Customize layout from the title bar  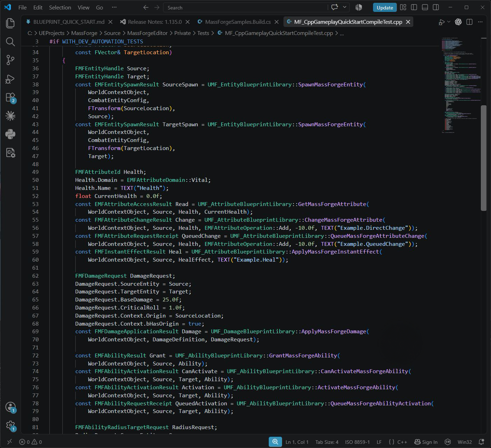403,7
